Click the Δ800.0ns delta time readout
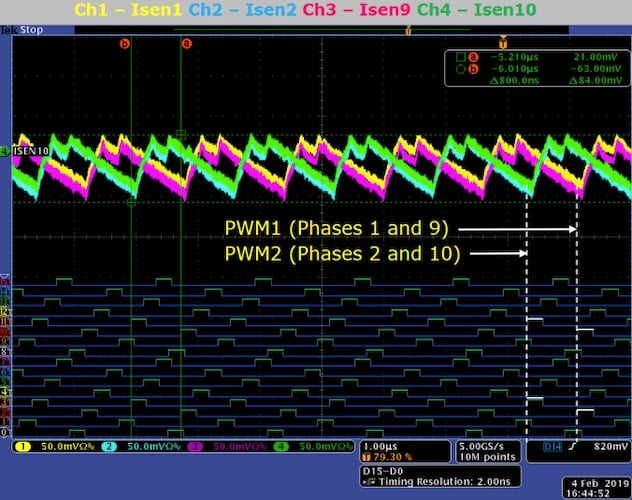Viewport: 632px width, 500px height. click(515, 81)
